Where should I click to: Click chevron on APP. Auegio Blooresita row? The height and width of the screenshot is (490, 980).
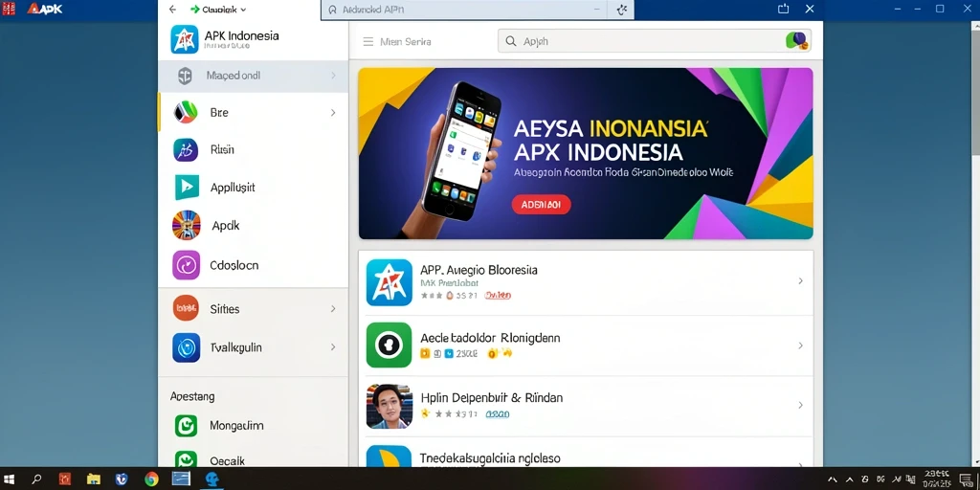coord(801,281)
